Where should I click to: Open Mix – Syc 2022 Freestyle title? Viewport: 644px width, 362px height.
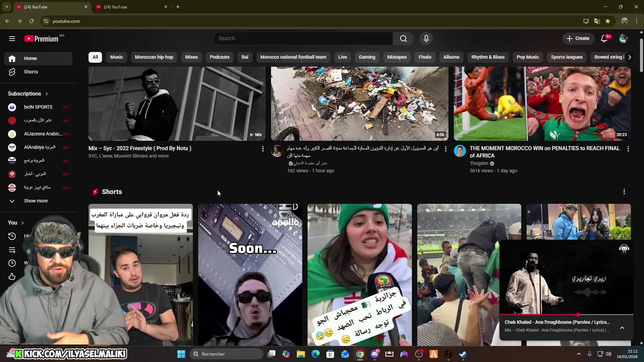140,148
